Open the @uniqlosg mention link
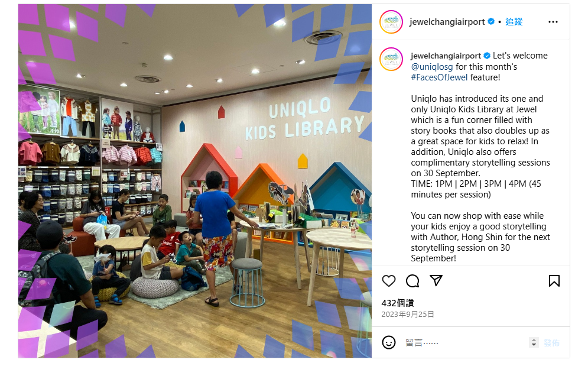The width and height of the screenshot is (588, 366). 431,67
